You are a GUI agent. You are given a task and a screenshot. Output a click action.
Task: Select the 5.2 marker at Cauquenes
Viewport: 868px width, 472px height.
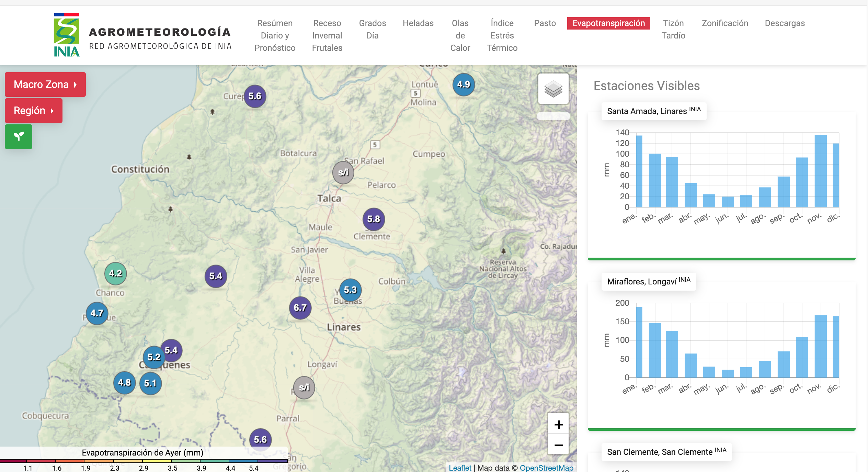click(153, 357)
